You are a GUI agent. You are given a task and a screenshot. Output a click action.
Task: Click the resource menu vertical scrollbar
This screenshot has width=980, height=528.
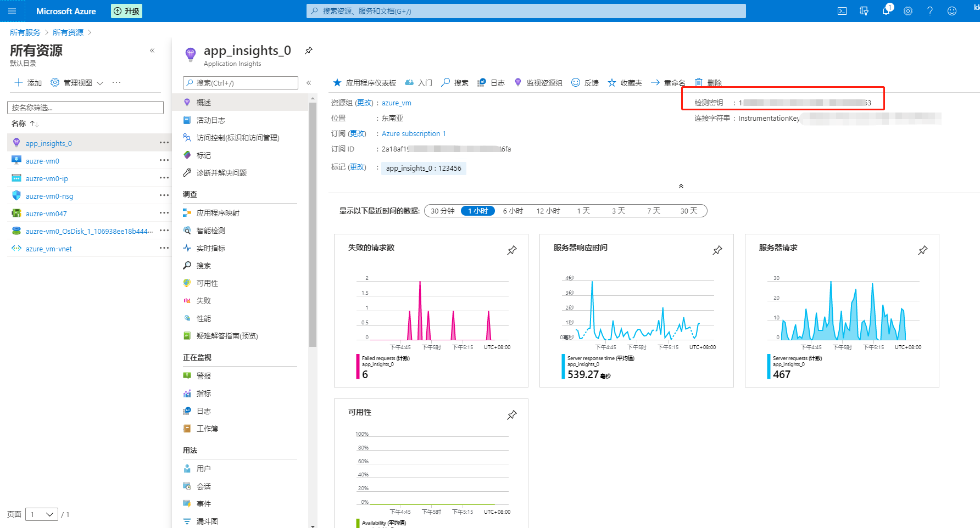[x=313, y=225]
